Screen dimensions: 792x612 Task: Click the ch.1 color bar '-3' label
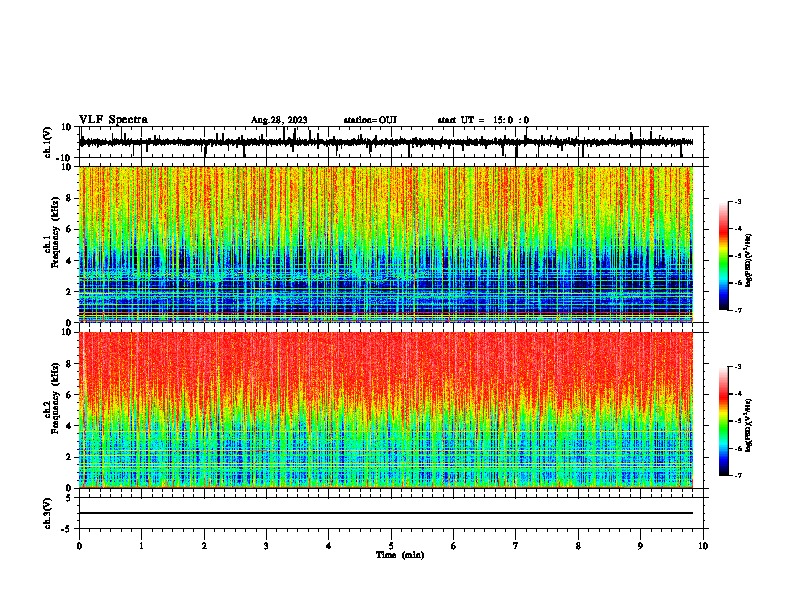(737, 201)
